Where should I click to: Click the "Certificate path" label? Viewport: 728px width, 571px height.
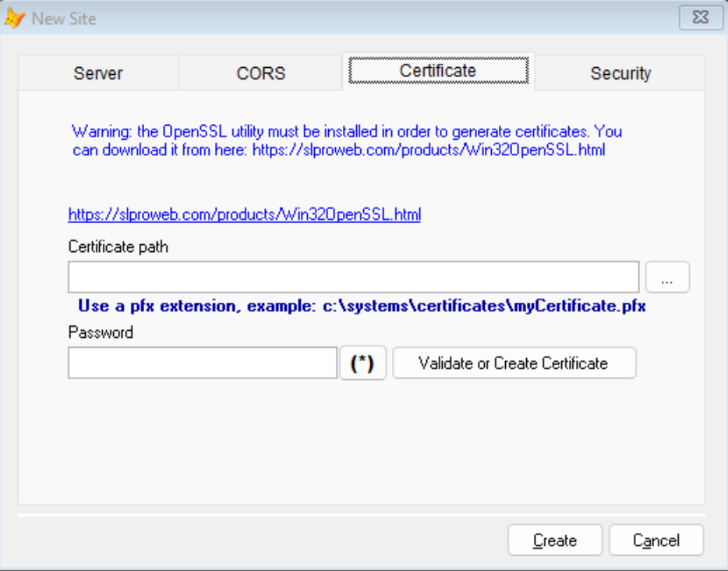tap(118, 246)
